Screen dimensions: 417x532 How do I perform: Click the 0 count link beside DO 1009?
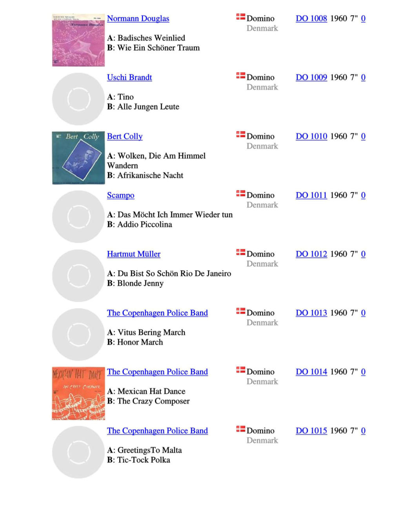click(x=363, y=77)
